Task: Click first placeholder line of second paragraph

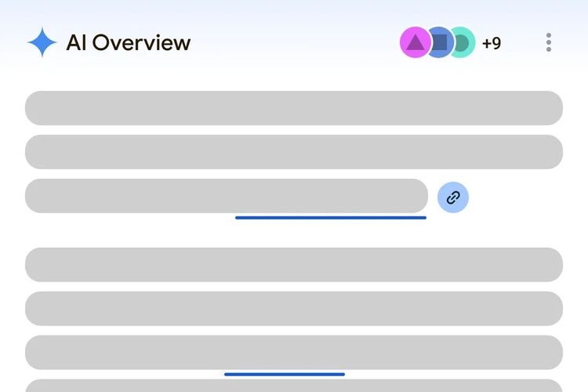Action: [x=294, y=265]
